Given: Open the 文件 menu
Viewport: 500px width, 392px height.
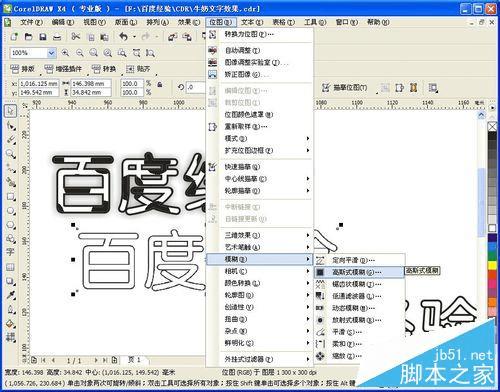Looking at the screenshot, I should [x=31, y=22].
